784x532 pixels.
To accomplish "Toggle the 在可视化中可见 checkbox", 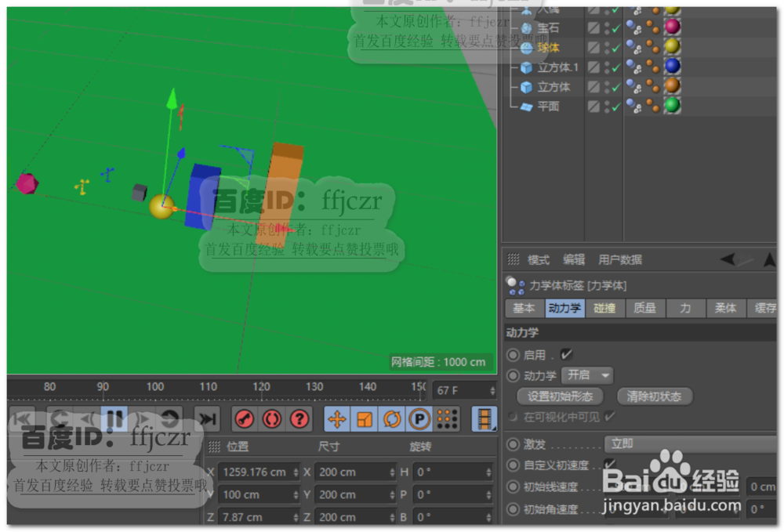I will click(609, 416).
